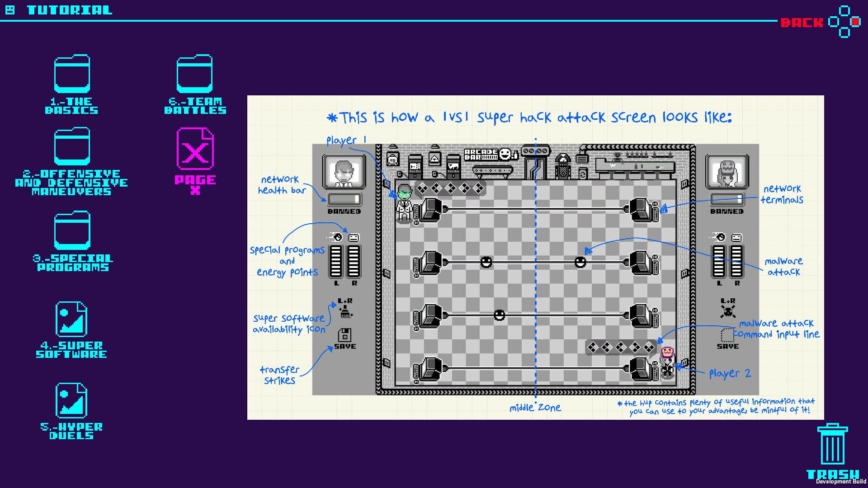Click the Tutorial title in header
The width and height of the screenshot is (868, 488).
69,10
